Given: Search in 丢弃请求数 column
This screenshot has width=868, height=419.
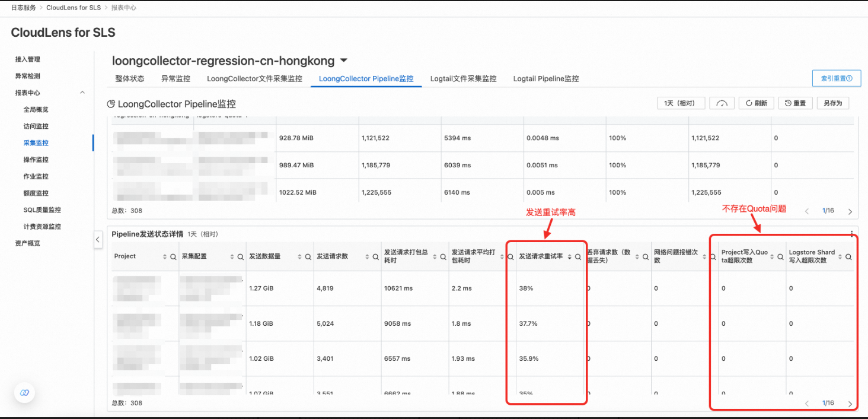Looking at the screenshot, I should pos(645,257).
